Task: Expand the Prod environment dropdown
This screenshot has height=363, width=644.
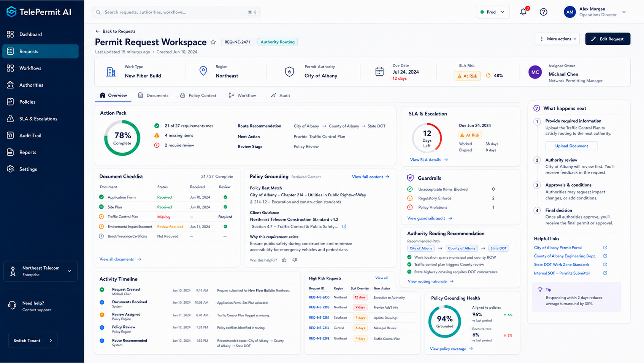Action: click(x=493, y=12)
